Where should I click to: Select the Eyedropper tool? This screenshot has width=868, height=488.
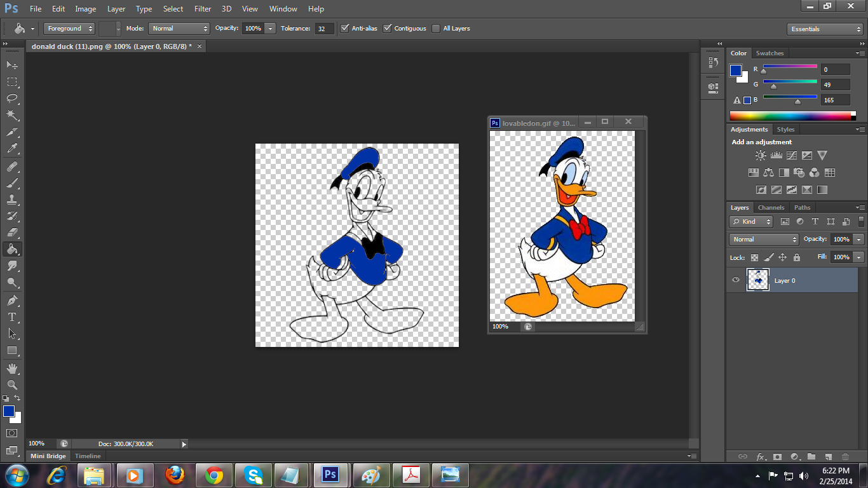(x=12, y=149)
